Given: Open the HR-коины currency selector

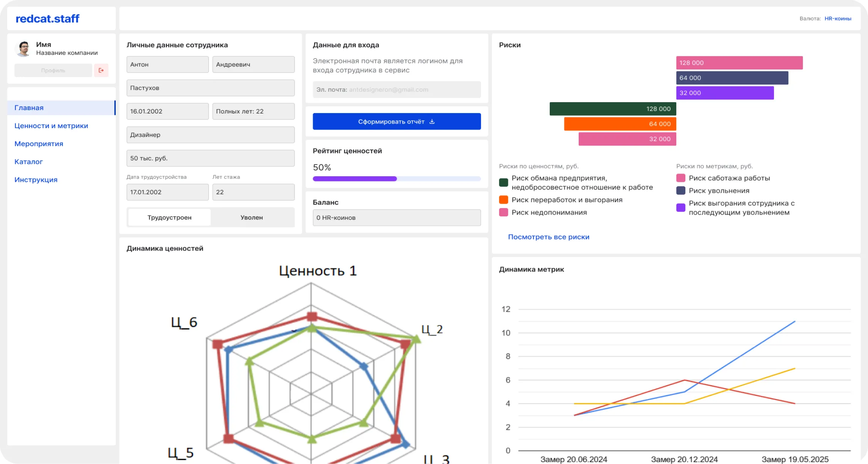Looking at the screenshot, I should (x=838, y=18).
